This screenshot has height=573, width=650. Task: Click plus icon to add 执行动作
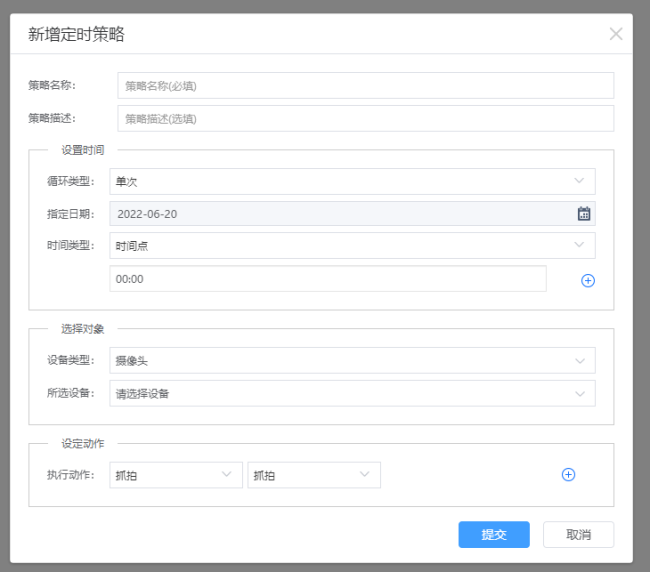(x=568, y=475)
